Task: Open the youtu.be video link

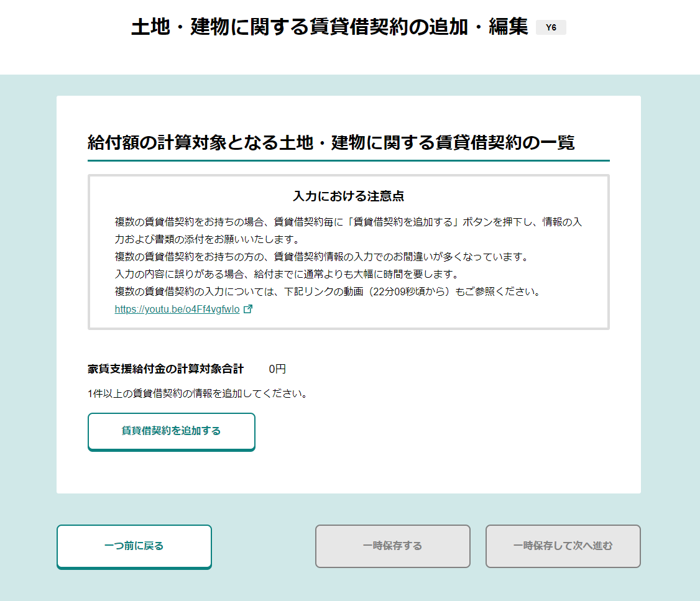Action: tap(177, 310)
